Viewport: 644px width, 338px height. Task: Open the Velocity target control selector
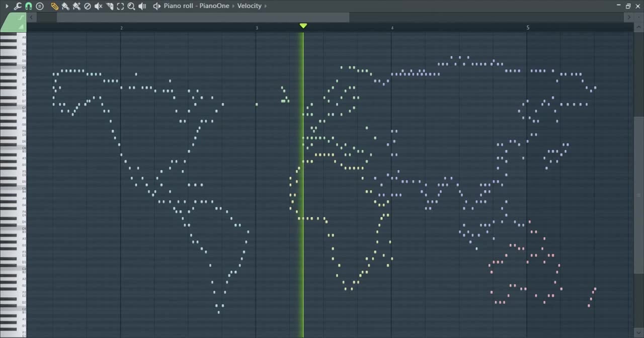click(250, 6)
